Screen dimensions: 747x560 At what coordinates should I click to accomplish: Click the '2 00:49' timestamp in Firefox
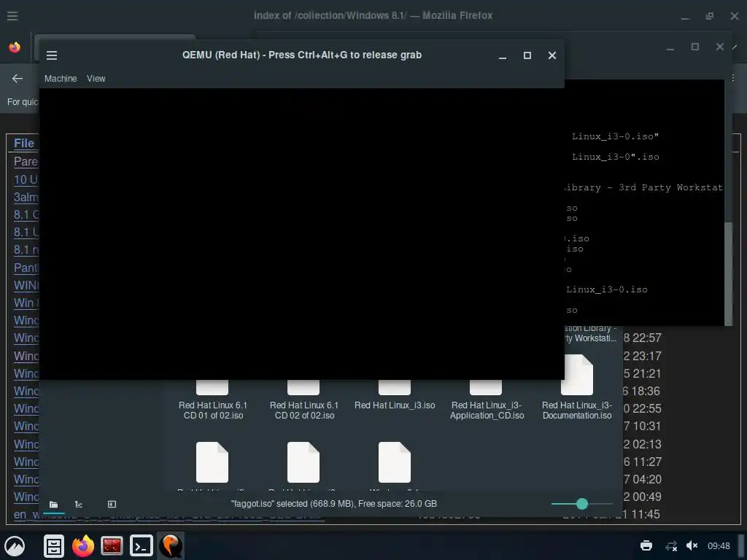[642, 497]
